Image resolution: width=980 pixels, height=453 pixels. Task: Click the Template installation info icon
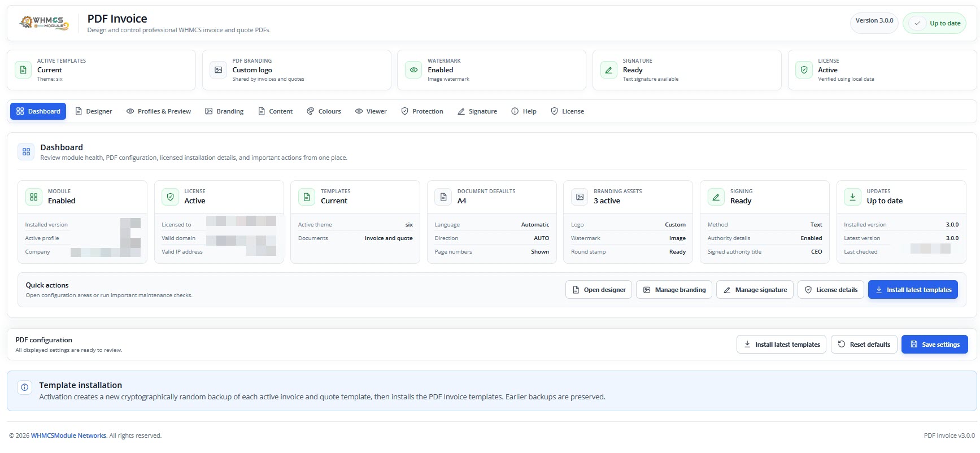24,387
